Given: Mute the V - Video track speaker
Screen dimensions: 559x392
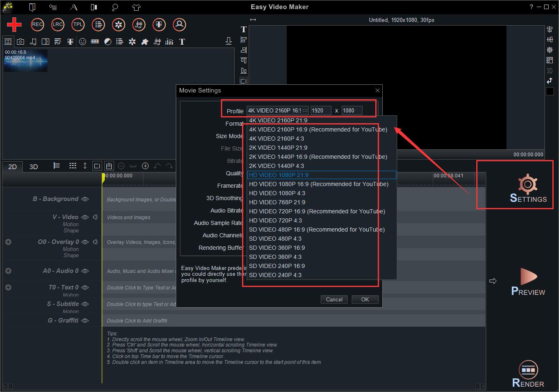Looking at the screenshot, I should coord(96,217).
